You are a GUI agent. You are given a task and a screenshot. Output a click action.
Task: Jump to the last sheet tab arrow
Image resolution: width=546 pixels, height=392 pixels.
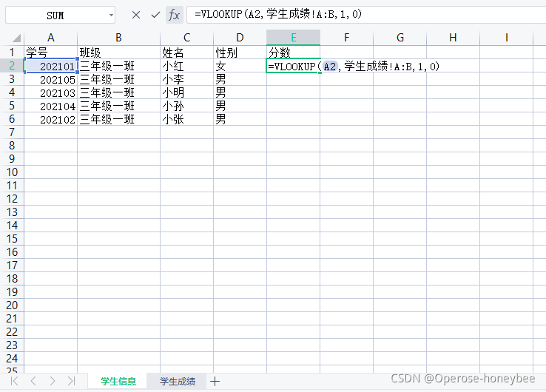[71, 381]
